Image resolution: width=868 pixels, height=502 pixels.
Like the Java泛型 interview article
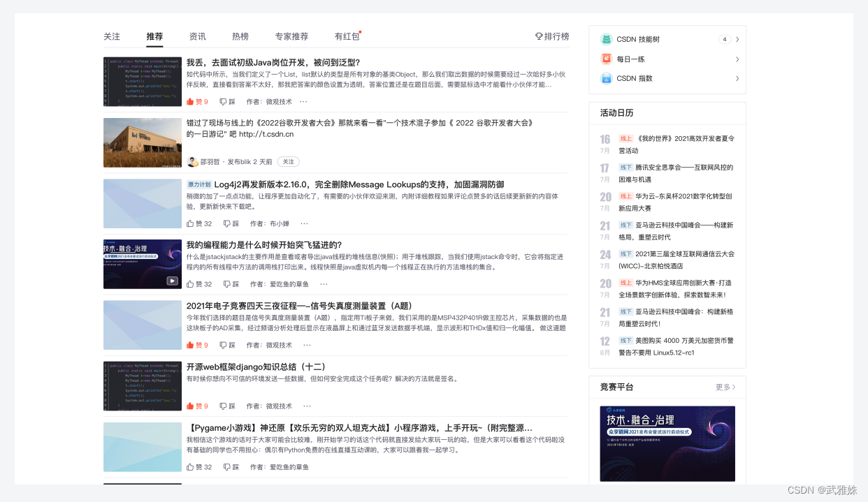coord(197,102)
